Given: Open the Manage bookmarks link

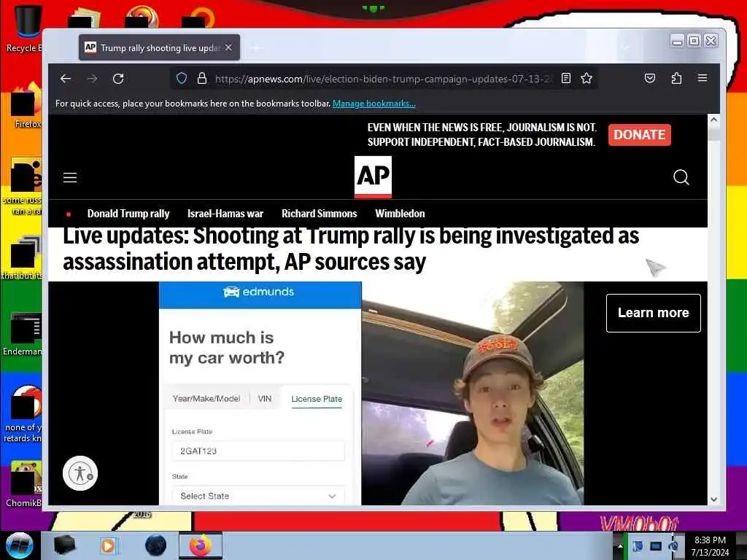Looking at the screenshot, I should click(374, 104).
